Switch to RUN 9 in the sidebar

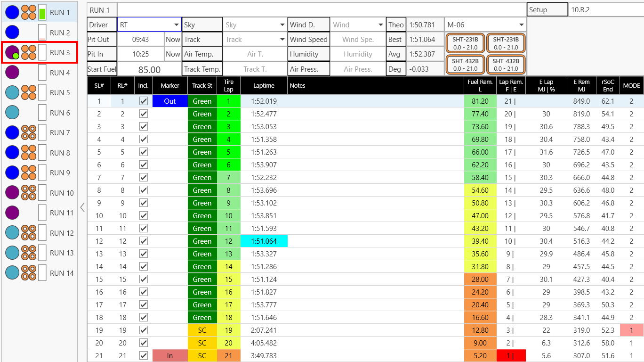point(60,173)
